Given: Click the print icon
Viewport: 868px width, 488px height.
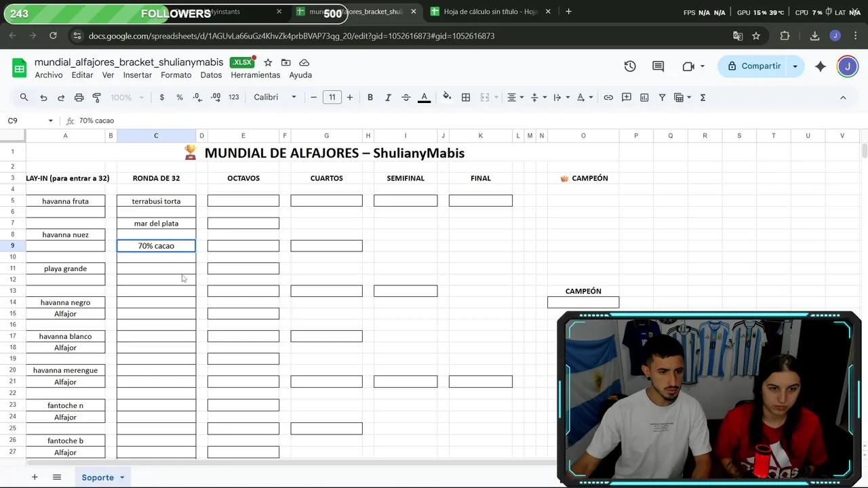Looking at the screenshot, I should 79,98.
